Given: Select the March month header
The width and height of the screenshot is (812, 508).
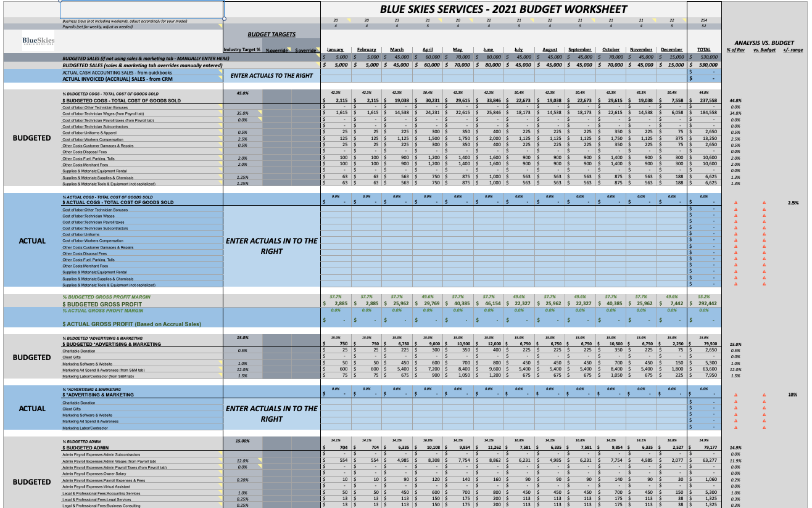Looking at the screenshot, I should click(397, 49).
